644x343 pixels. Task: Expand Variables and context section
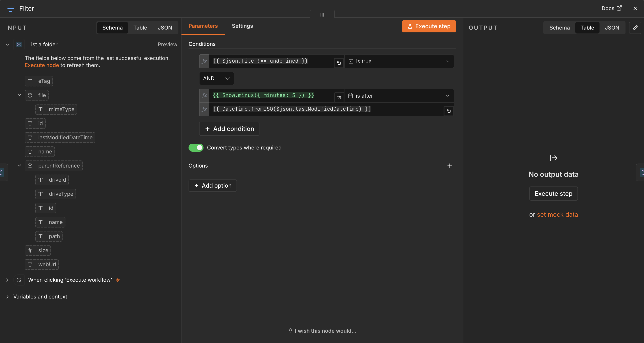pos(7,296)
